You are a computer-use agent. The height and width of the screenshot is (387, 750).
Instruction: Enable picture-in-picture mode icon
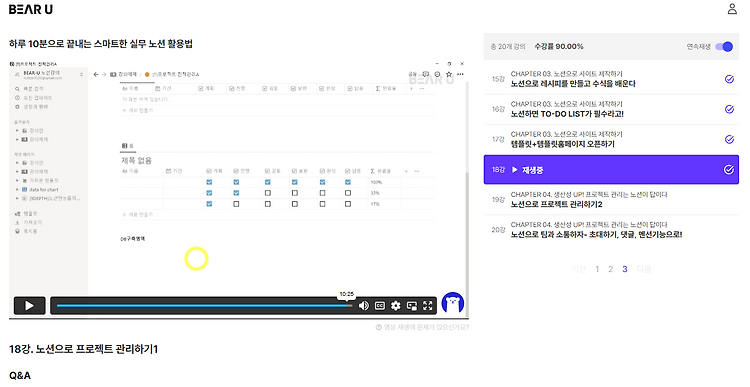tap(411, 306)
